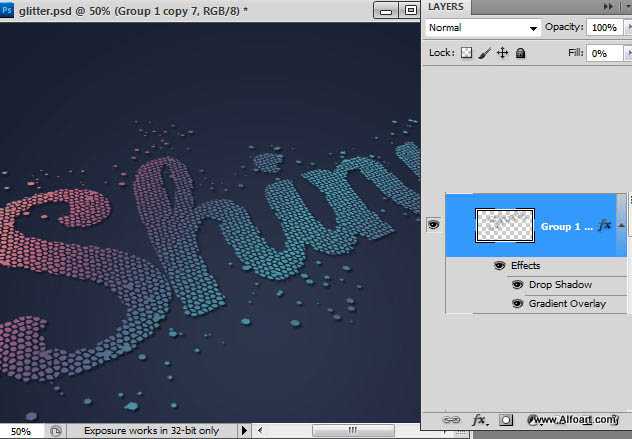
Task: Click the Group 1 layer thumbnail
Action: 505,226
